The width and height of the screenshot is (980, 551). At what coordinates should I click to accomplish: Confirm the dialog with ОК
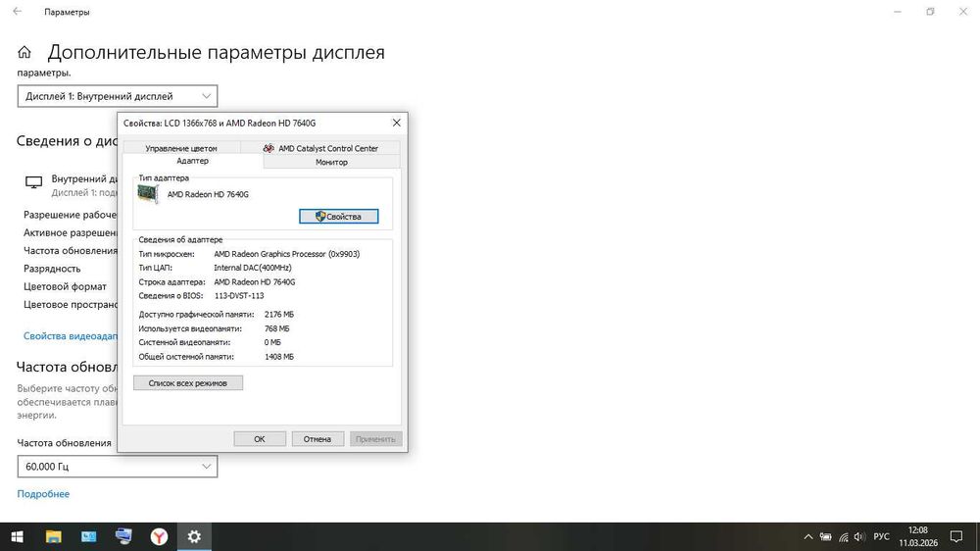260,439
